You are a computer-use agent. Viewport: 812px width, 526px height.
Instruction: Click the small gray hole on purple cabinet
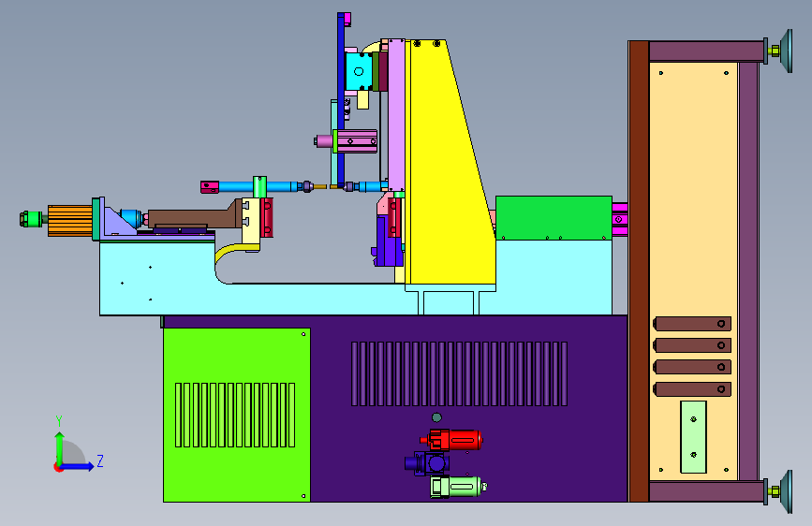436,417
